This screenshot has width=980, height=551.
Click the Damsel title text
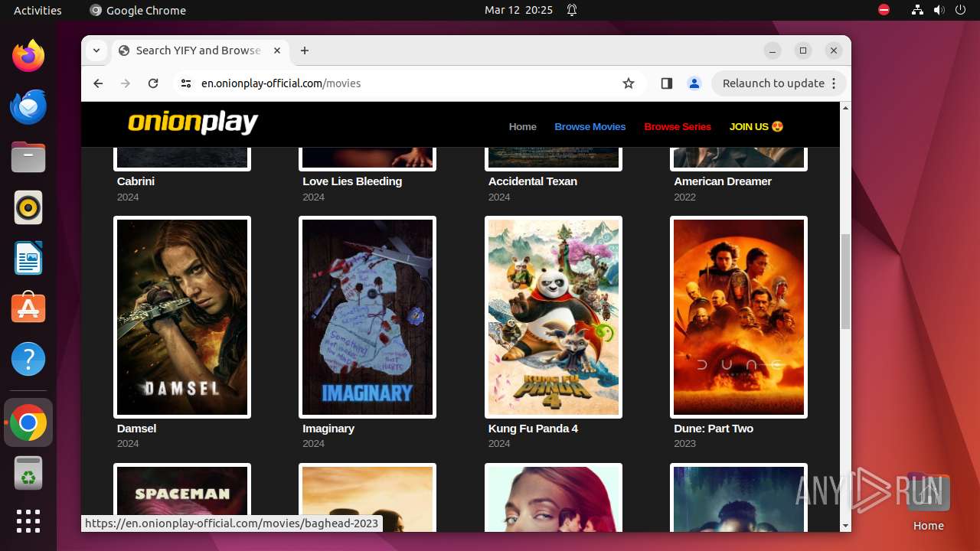pos(136,429)
